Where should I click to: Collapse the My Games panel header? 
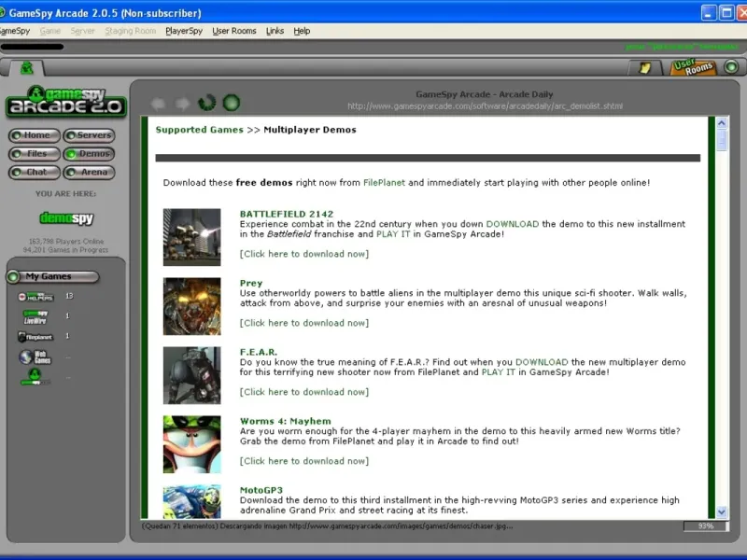coord(52,276)
